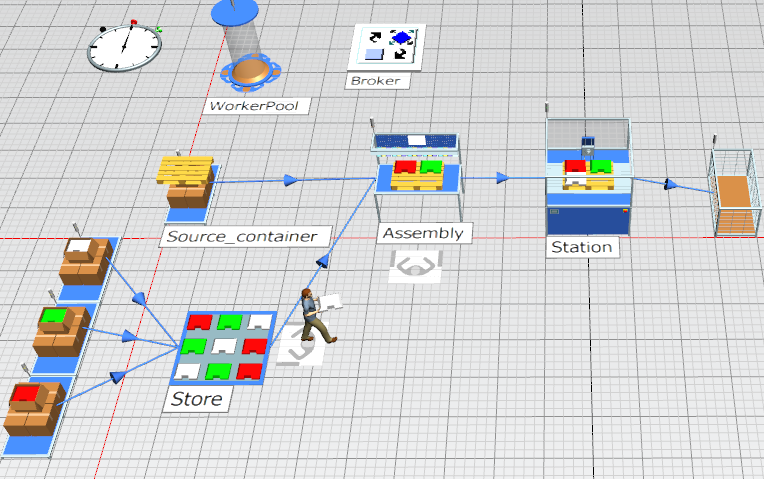Click the Assembly name label

423,233
